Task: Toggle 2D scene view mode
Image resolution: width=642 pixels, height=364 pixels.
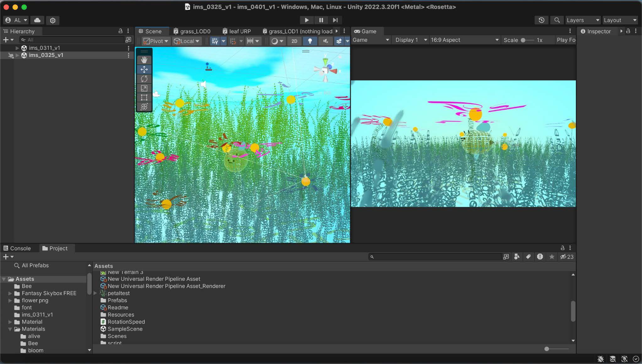Action: click(x=294, y=41)
